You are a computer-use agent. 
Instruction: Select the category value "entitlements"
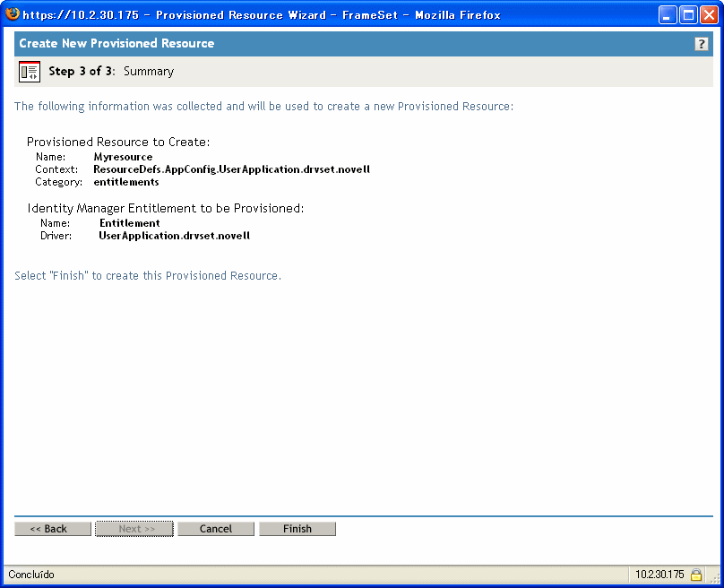[x=126, y=182]
